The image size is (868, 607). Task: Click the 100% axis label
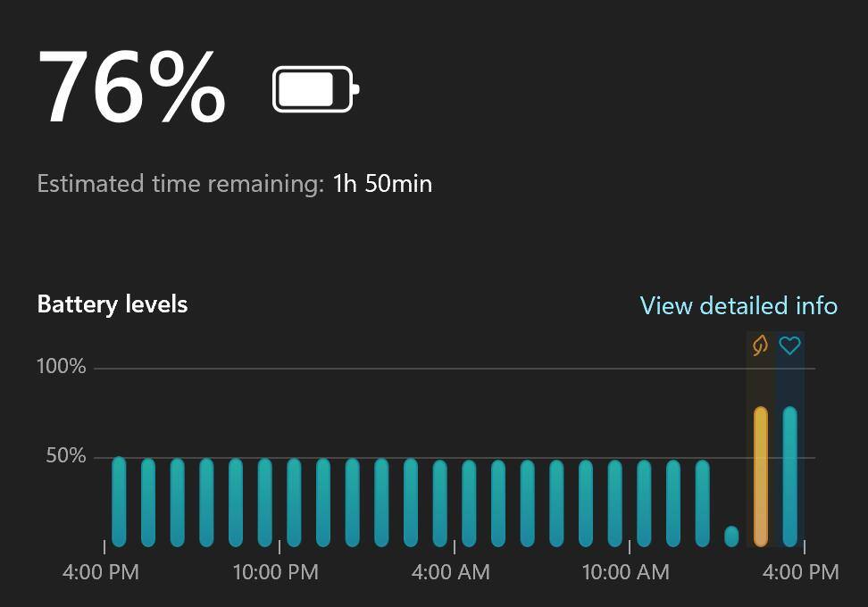(x=62, y=367)
